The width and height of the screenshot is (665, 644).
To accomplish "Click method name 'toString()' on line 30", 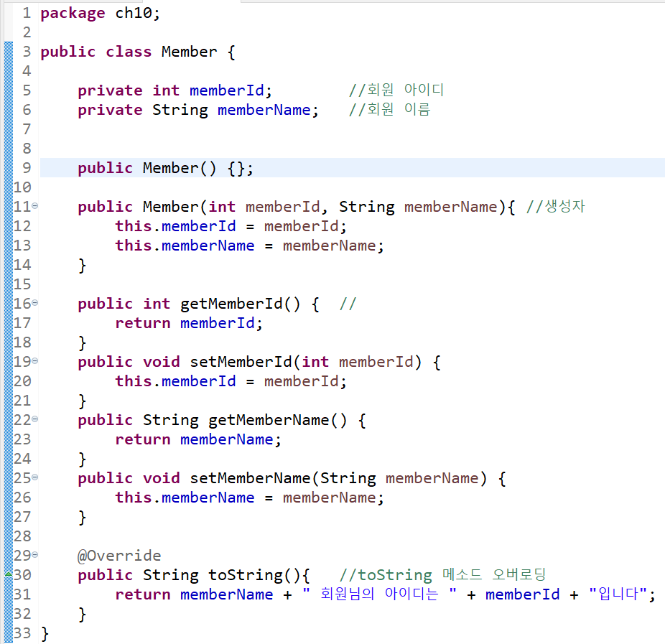I will tap(254, 576).
